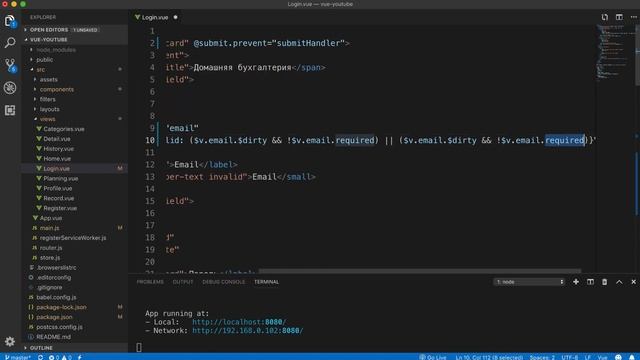Open the terminal selector dropdown "1: node"

[x=529, y=282]
